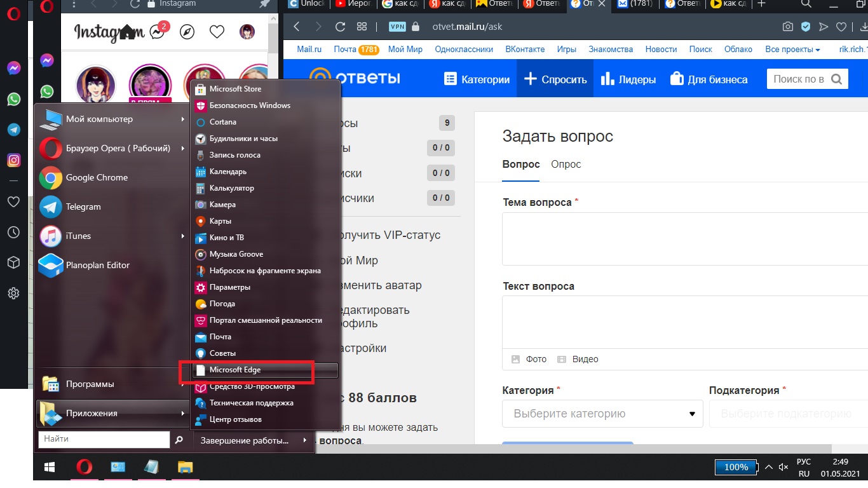868x488 pixels.
Task: Open Лидеры in Ответы header
Action: (x=628, y=79)
